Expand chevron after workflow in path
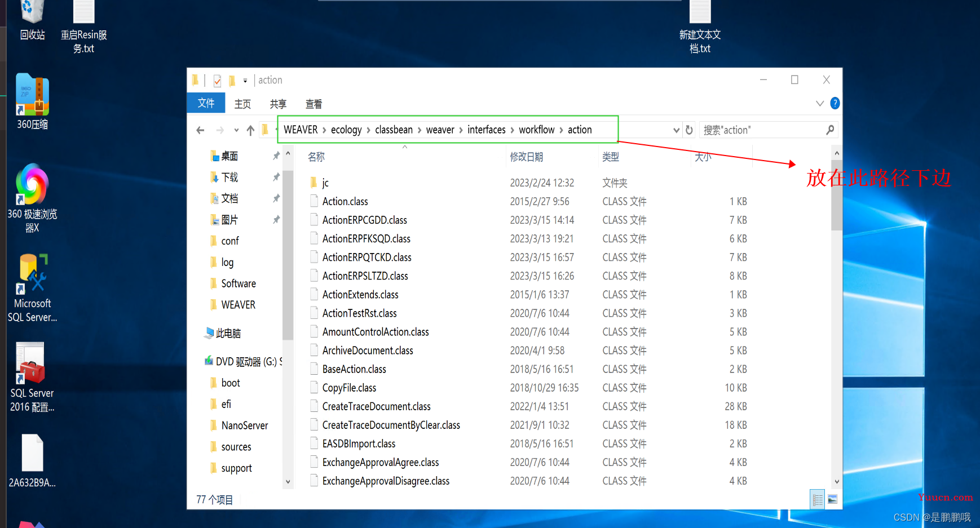 pos(561,130)
